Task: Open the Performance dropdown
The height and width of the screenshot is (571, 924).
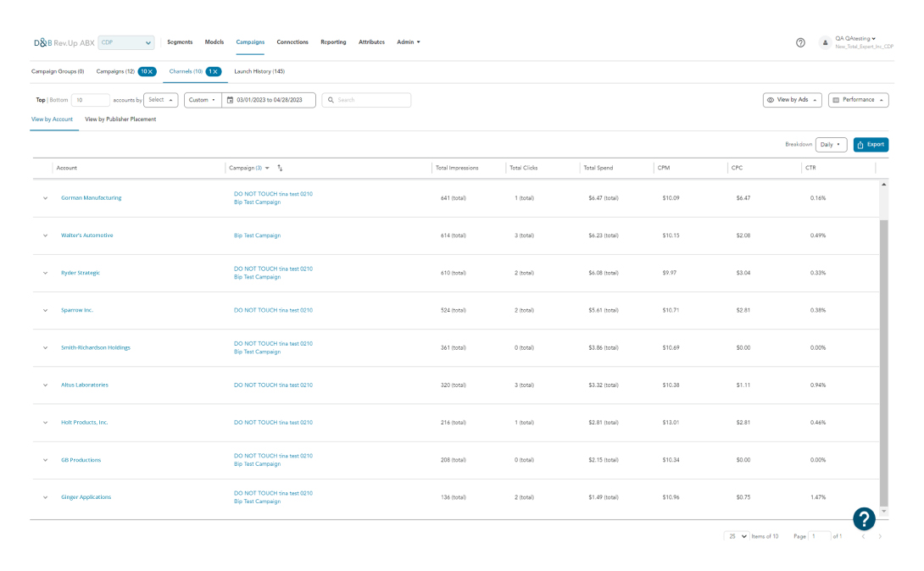Action: [859, 100]
